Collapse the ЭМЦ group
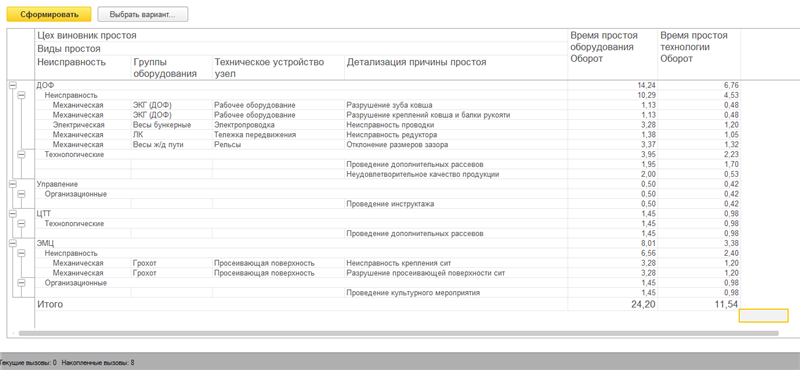 (13, 243)
